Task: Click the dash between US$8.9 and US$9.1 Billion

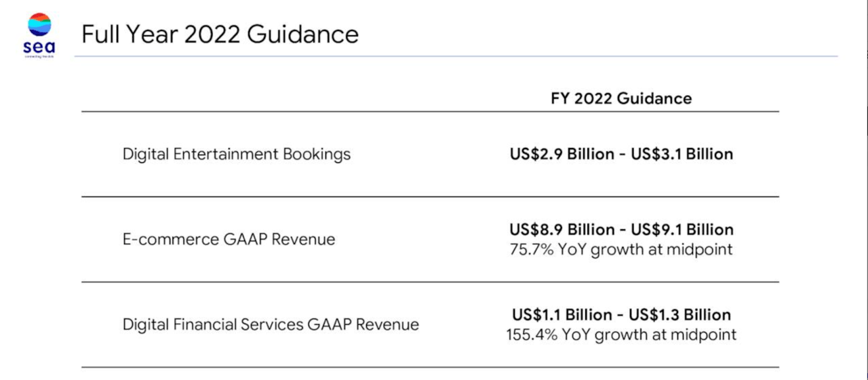Action: click(622, 229)
